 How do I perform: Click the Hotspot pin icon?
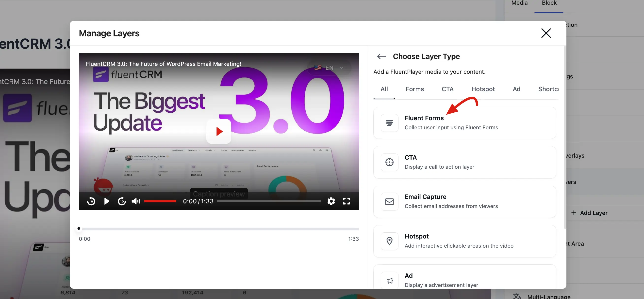point(389,241)
